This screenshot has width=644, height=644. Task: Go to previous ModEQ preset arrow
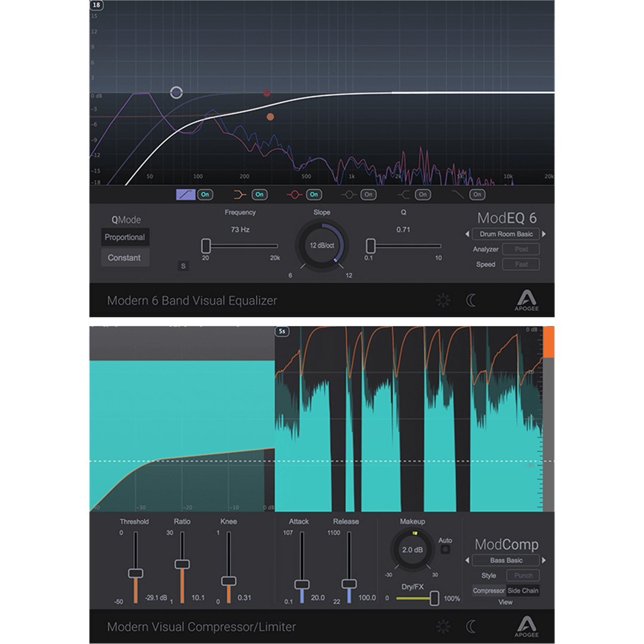(x=467, y=234)
